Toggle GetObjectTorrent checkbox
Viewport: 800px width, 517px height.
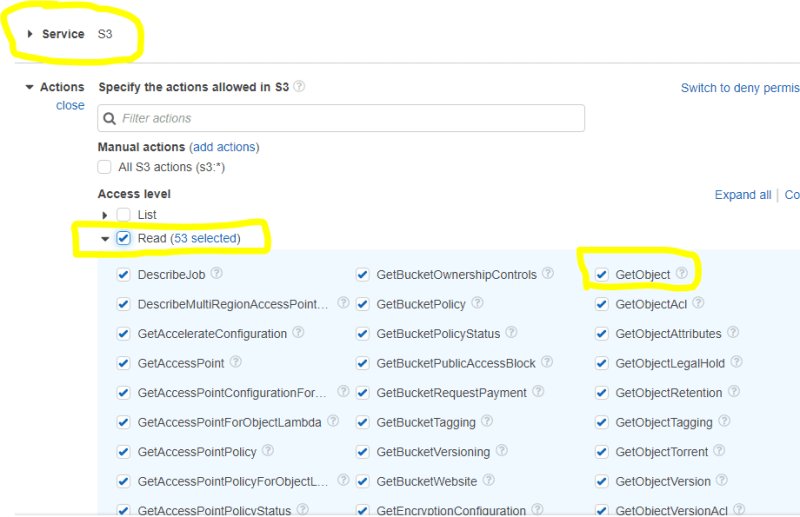(x=602, y=452)
